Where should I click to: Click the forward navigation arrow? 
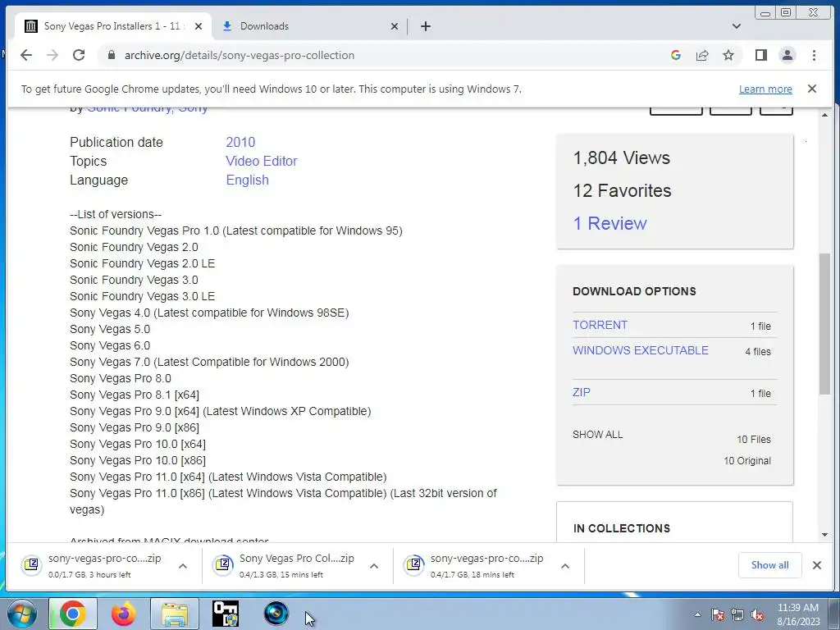point(52,55)
